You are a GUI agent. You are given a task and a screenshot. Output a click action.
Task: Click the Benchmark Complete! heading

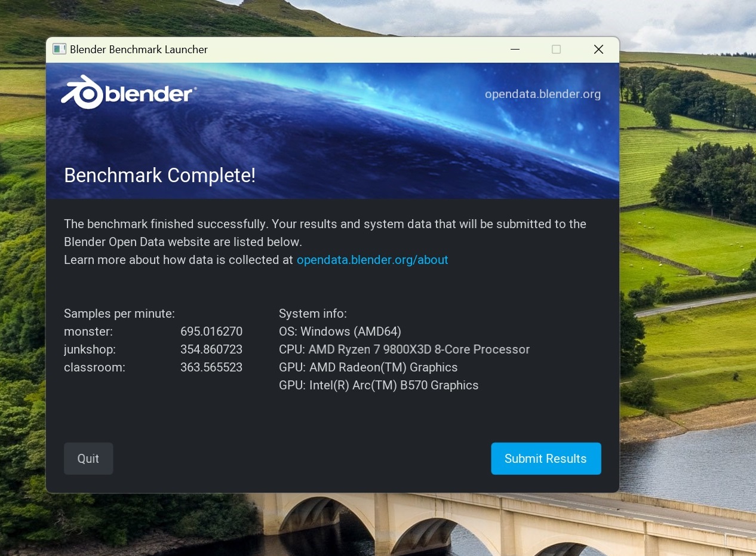click(x=159, y=176)
